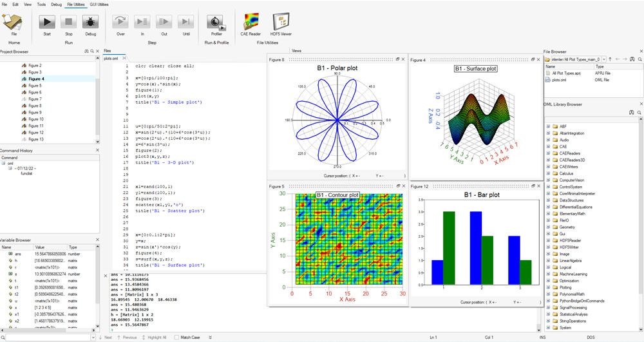Image resolution: width=644 pixels, height=342 pixels.
Task: Open the search field history dropdown
Action: pyautogui.click(x=93, y=337)
